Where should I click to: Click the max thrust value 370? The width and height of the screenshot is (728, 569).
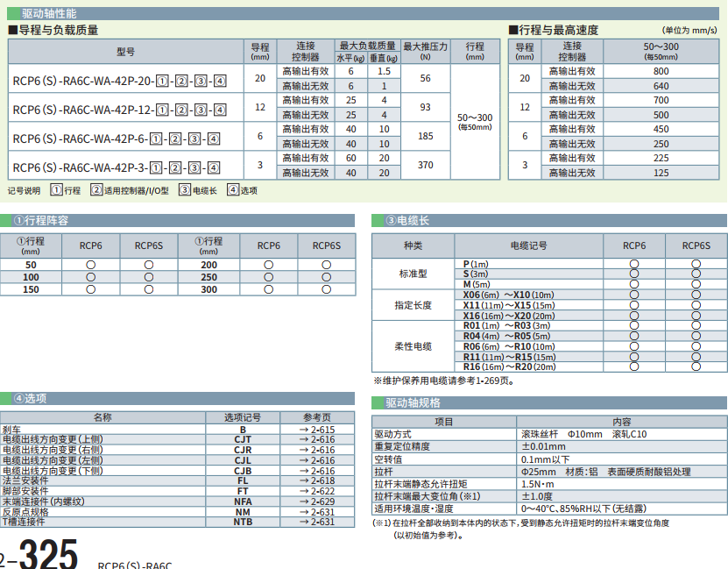click(425, 165)
